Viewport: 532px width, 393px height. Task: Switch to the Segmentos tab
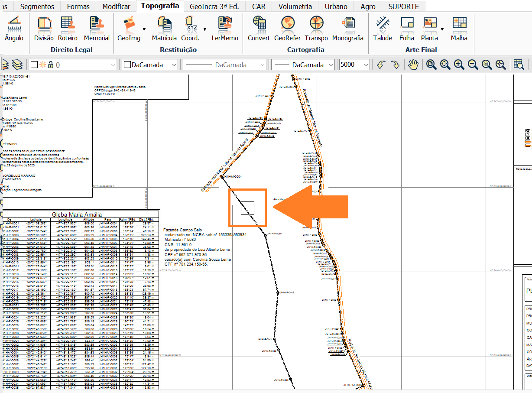[37, 6]
